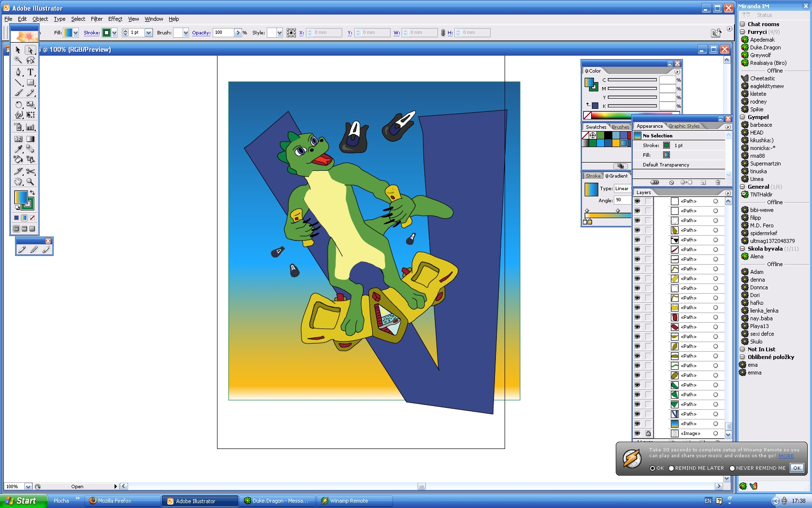
Task: Select the Direct Selection tool
Action: point(30,50)
